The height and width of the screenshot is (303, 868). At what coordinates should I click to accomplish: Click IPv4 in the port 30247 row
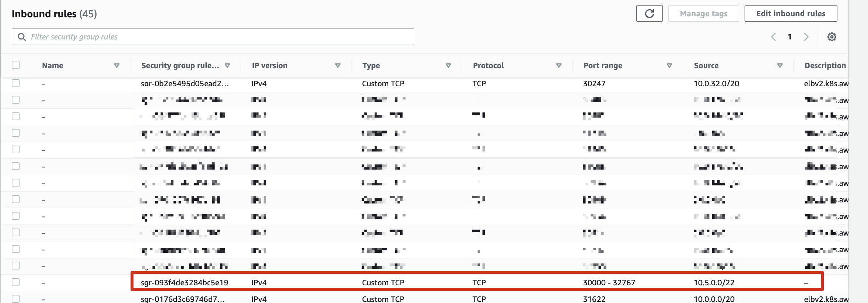[x=259, y=84]
